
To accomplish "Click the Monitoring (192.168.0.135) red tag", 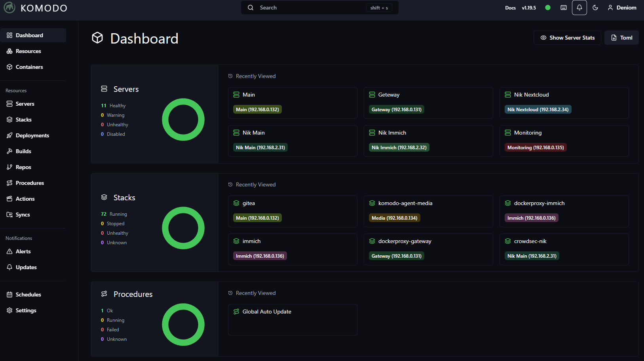I will tap(536, 148).
